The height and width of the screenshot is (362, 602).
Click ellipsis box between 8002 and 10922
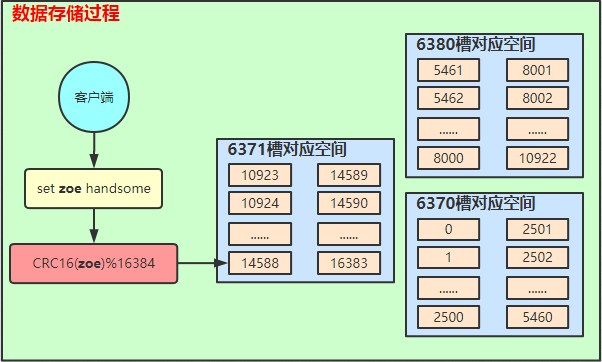point(538,129)
